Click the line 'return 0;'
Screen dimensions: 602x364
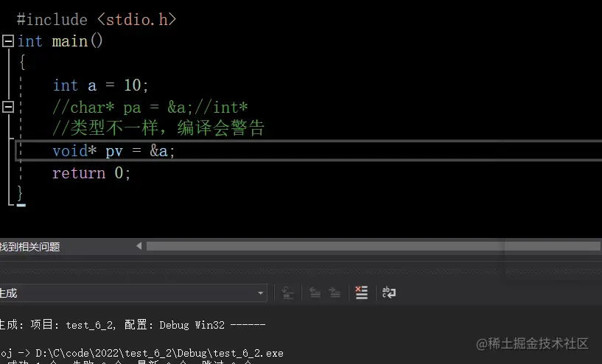pos(91,172)
